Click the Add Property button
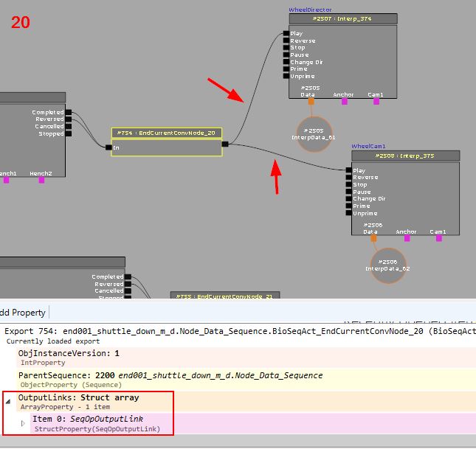Image resolution: width=476 pixels, height=449 pixels. tap(22, 313)
